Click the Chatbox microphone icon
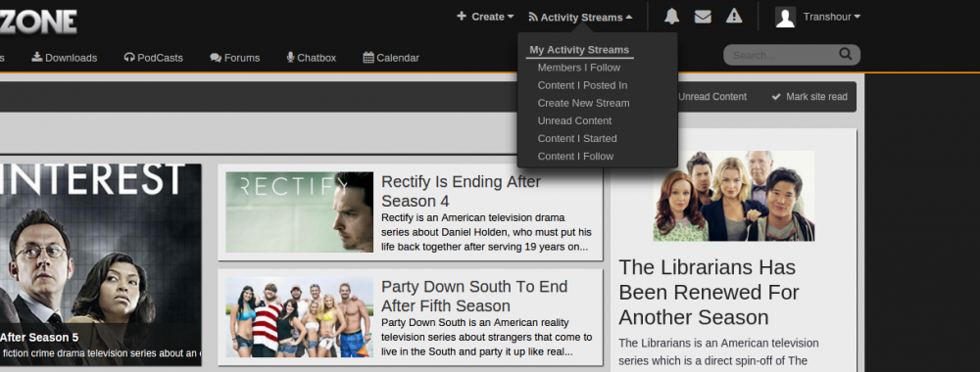This screenshot has height=372, width=980. [x=291, y=57]
